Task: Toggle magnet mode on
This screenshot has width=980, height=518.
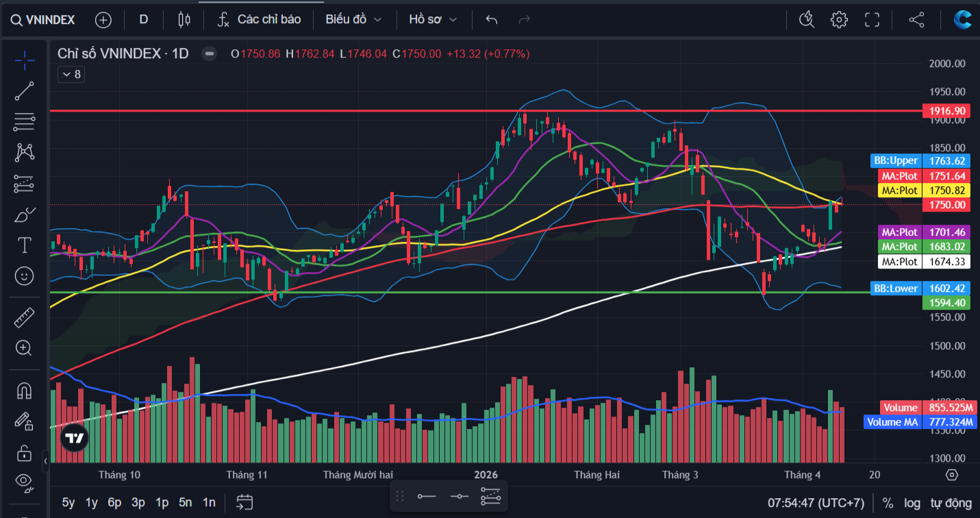Action: click(x=25, y=391)
